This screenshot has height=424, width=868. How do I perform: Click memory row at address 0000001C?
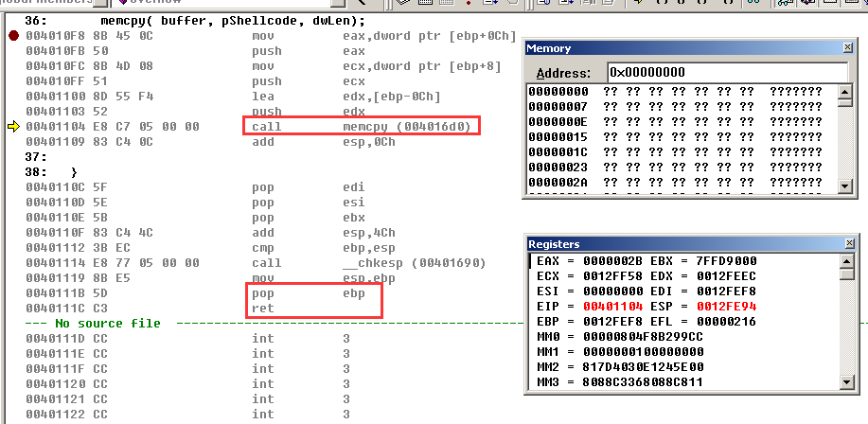point(675,152)
